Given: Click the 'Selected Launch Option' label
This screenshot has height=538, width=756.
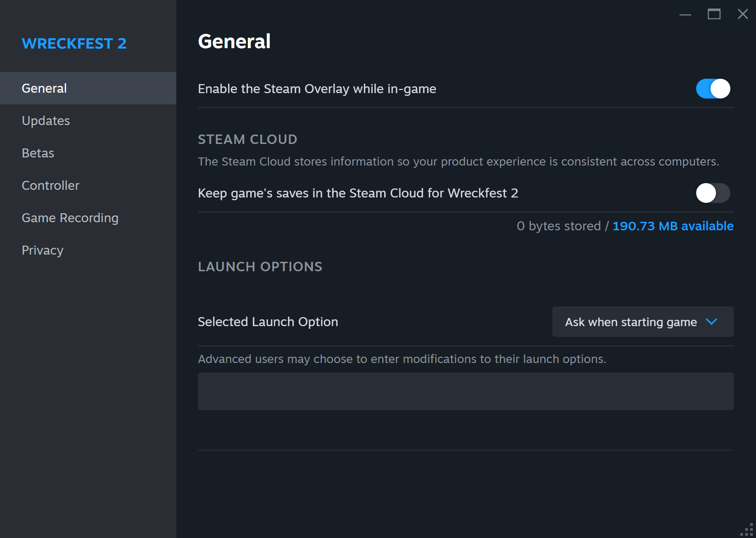Looking at the screenshot, I should (x=268, y=322).
